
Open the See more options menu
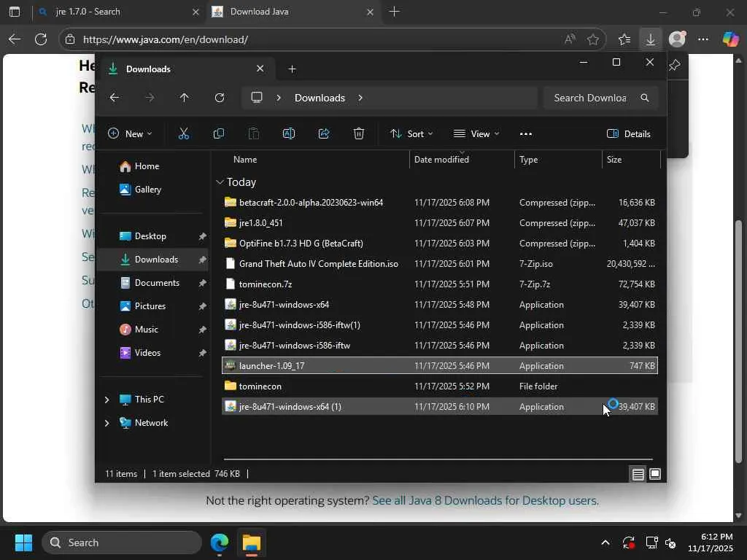(525, 133)
